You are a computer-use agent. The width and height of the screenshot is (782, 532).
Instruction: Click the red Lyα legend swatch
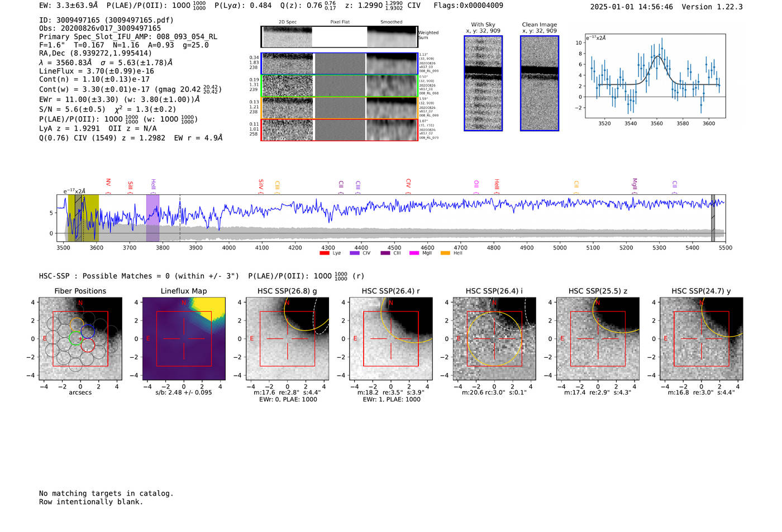coord(324,253)
